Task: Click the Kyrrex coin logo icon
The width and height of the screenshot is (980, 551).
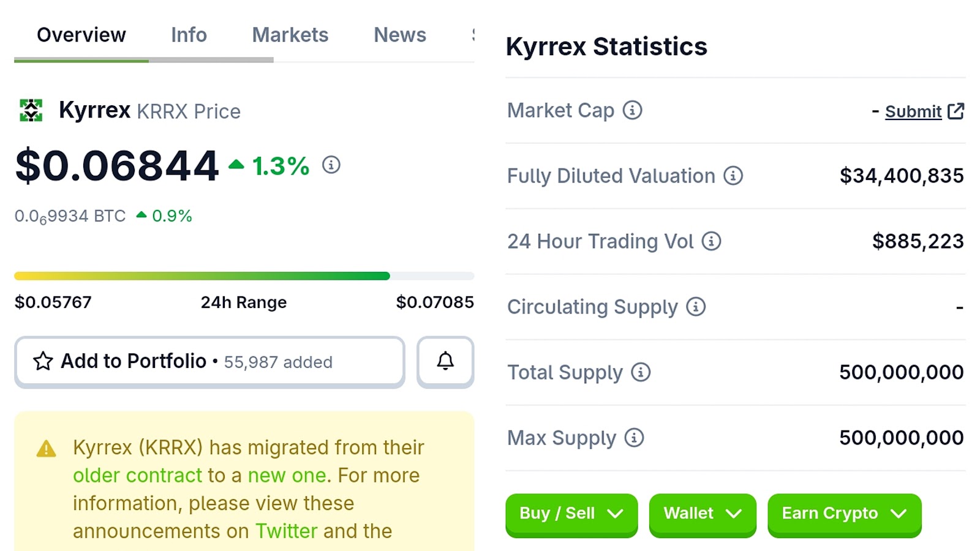Action: 31,111
